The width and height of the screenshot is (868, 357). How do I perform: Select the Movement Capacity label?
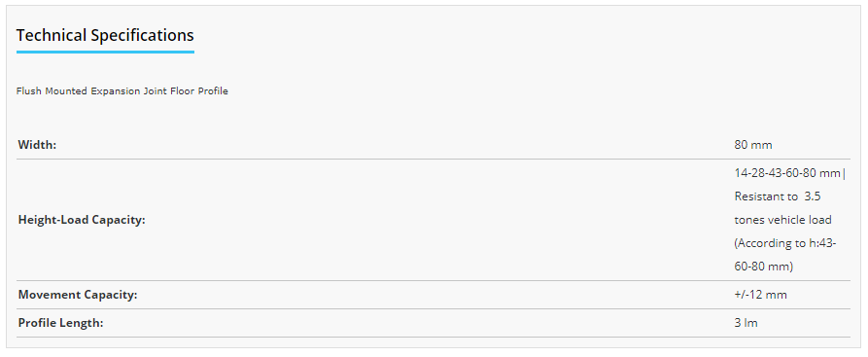click(x=78, y=295)
